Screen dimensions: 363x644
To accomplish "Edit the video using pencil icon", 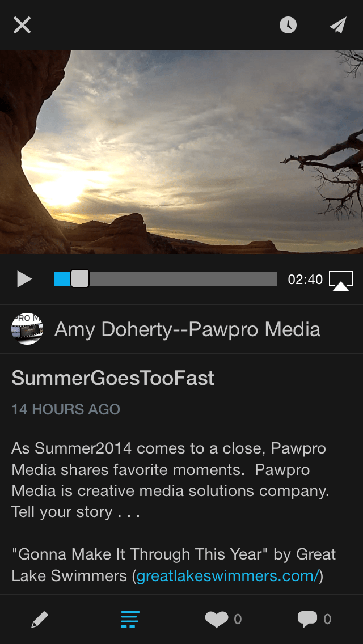I will click(39, 620).
